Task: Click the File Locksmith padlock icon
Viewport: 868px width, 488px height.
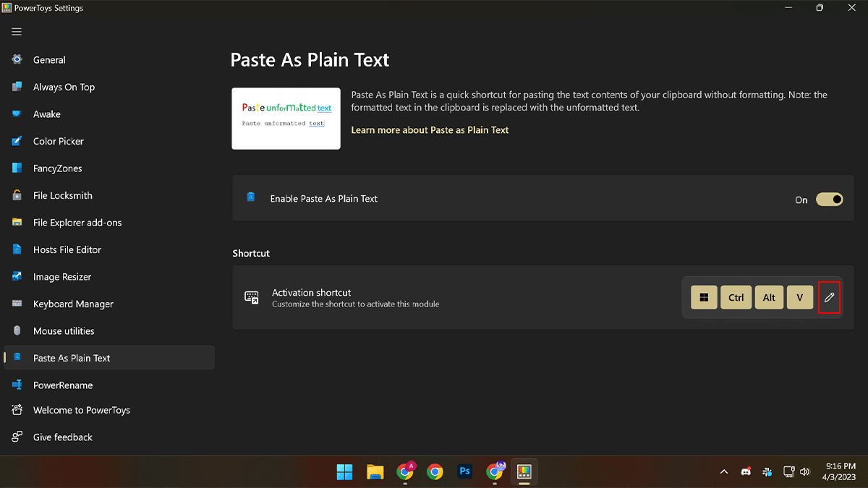Action: 17,195
